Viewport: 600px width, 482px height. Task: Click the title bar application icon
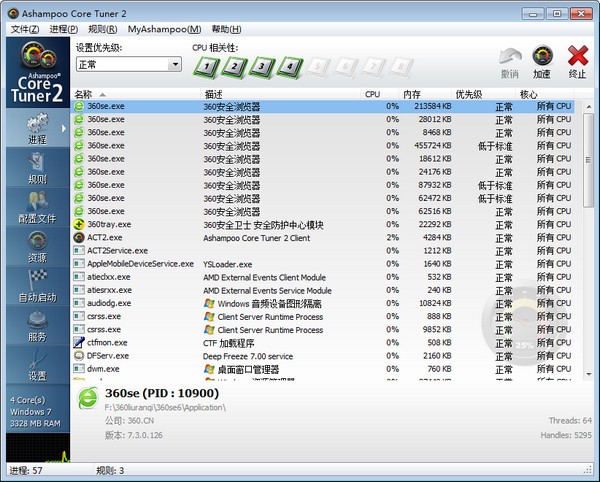pos(13,14)
